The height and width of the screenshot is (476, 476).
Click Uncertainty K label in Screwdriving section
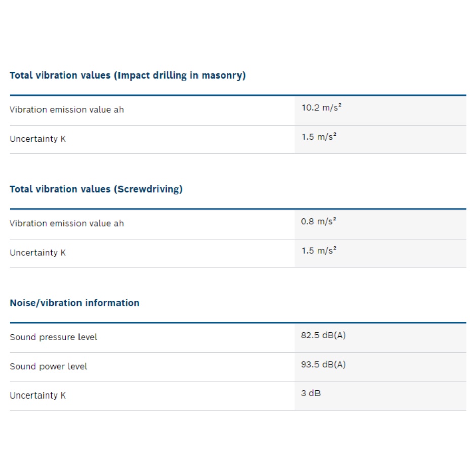coord(37,252)
